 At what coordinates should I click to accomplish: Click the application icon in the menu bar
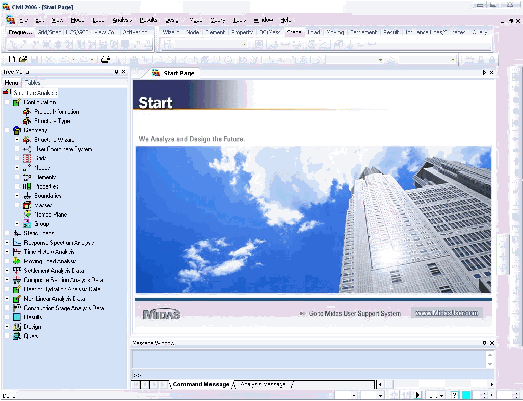tap(10, 20)
